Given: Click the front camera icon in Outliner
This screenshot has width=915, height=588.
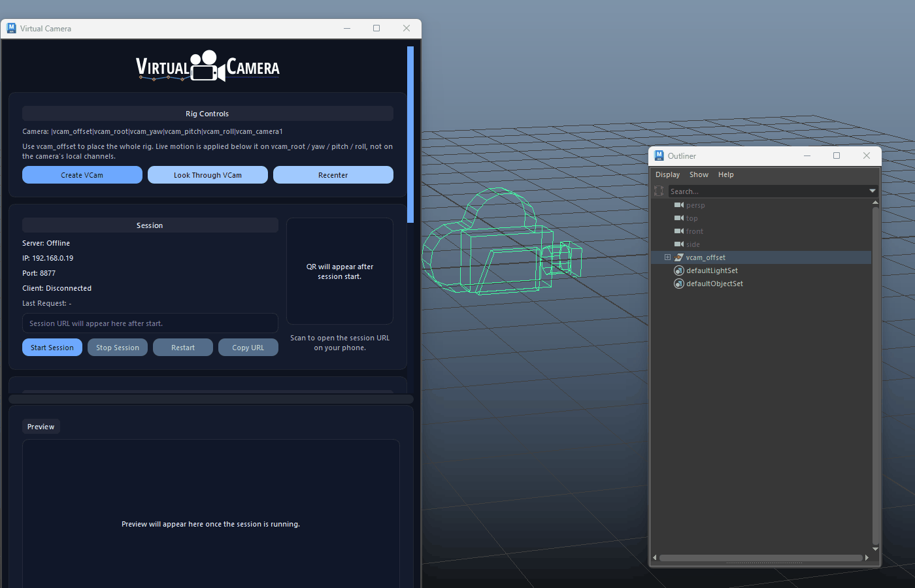Looking at the screenshot, I should (x=679, y=231).
